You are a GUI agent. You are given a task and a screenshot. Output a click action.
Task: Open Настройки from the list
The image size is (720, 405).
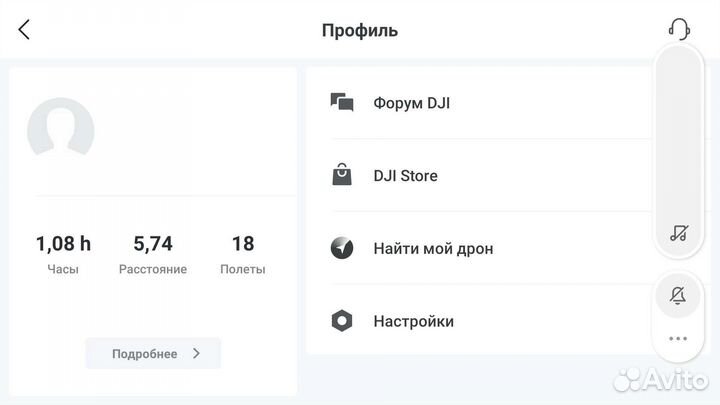click(413, 321)
